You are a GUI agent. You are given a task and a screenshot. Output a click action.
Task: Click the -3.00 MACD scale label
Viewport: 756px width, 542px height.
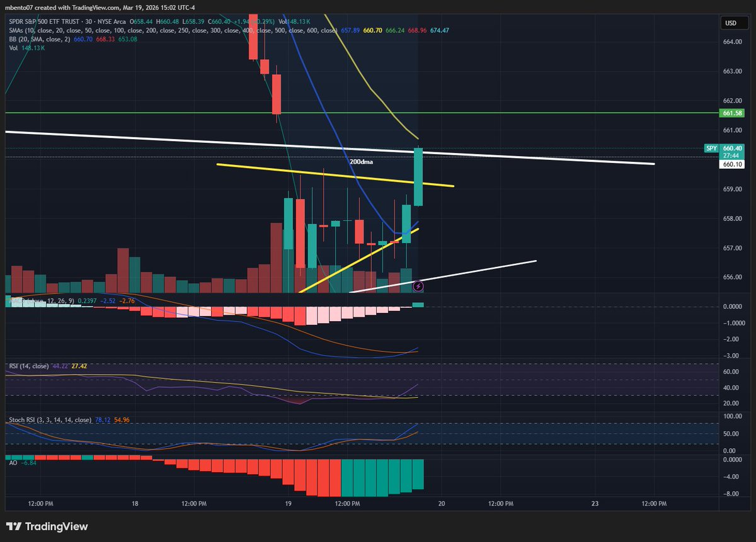[x=731, y=356]
